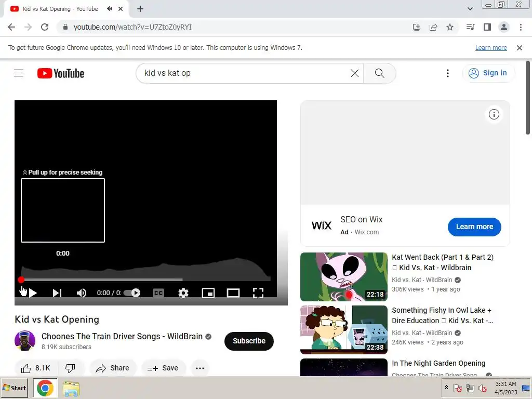
Task: Open Chrome profile avatar
Action: click(x=504, y=27)
